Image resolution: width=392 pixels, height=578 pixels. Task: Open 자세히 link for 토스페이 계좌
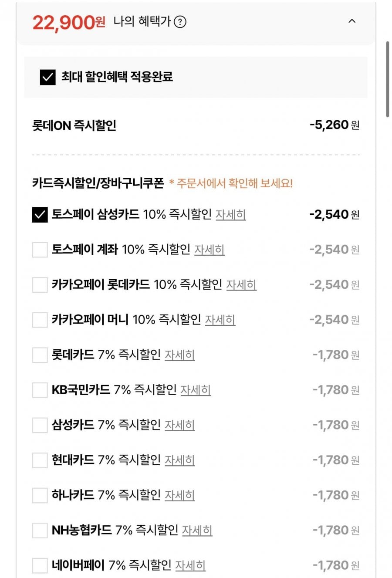[210, 250]
